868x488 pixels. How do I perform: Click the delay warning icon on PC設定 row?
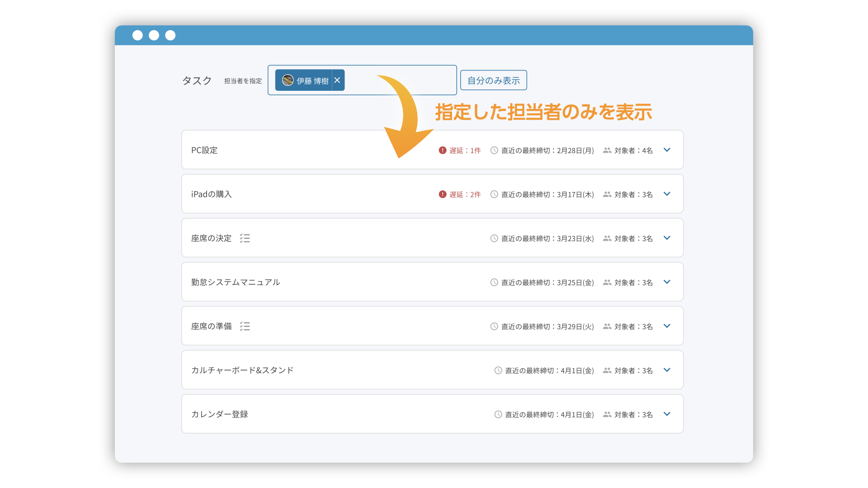tap(442, 150)
